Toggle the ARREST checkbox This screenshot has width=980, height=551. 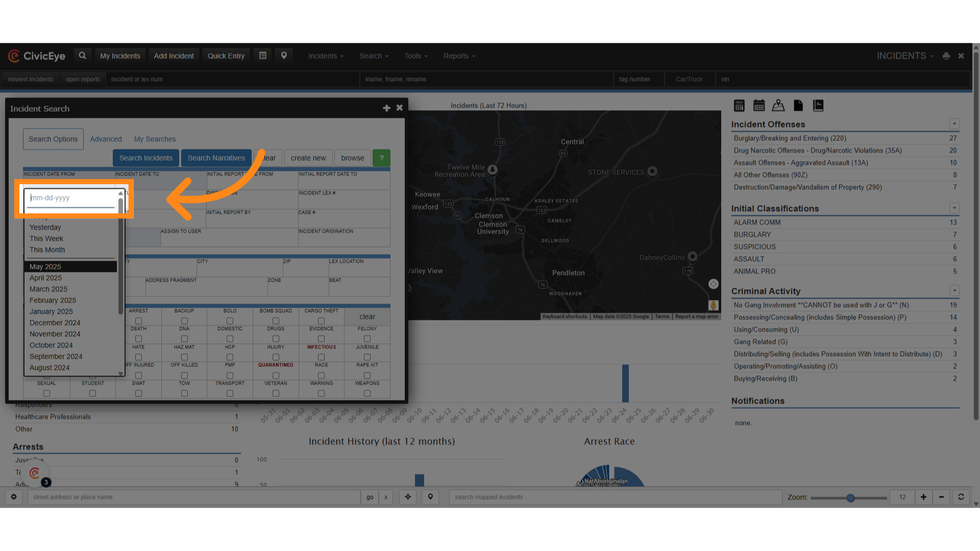click(138, 321)
